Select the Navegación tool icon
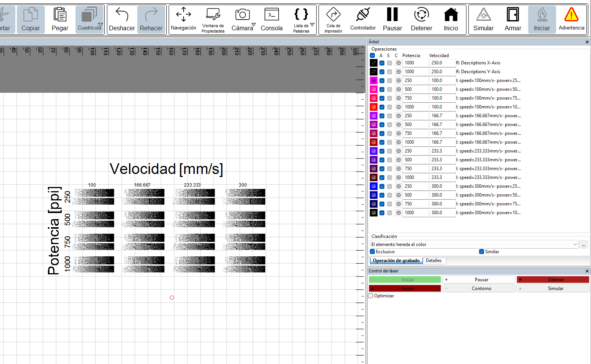This screenshot has width=591, height=364. [x=184, y=20]
